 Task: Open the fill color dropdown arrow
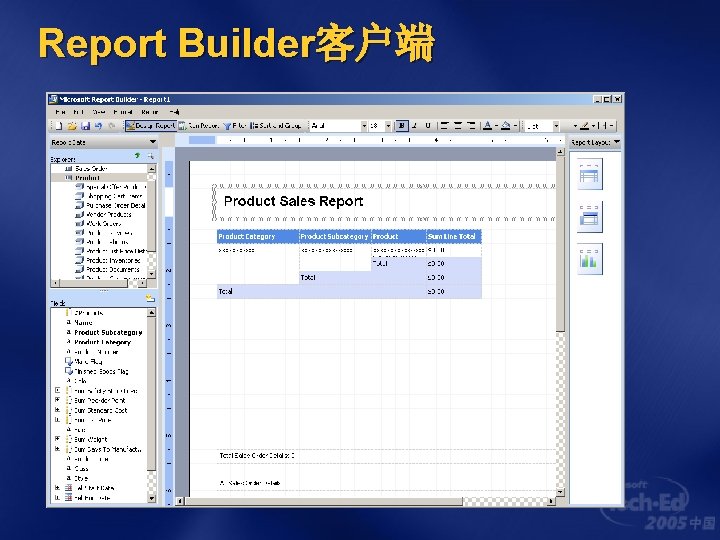515,125
